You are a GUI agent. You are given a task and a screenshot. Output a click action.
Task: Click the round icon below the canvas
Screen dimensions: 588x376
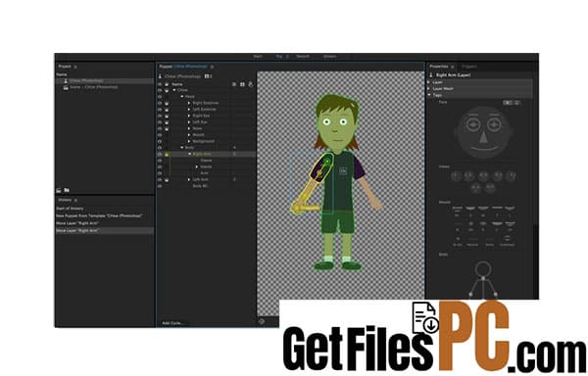click(x=262, y=321)
